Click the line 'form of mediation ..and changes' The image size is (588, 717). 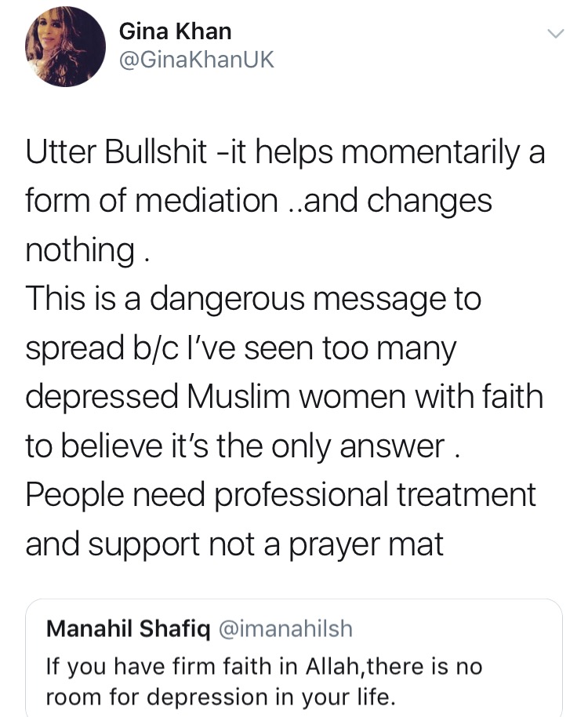(x=259, y=201)
